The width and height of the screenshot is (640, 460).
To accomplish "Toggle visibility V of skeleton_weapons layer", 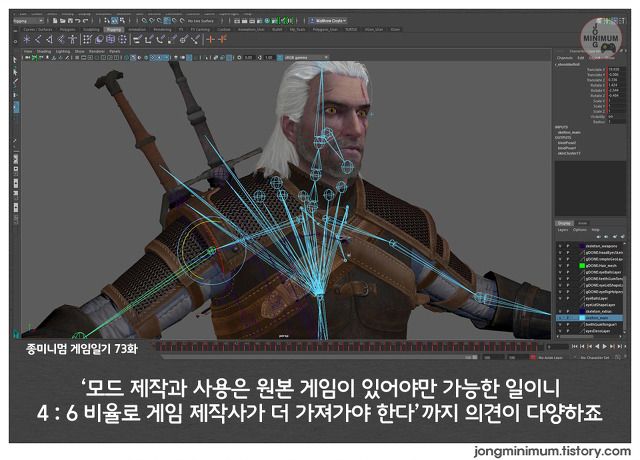I will coord(560,246).
